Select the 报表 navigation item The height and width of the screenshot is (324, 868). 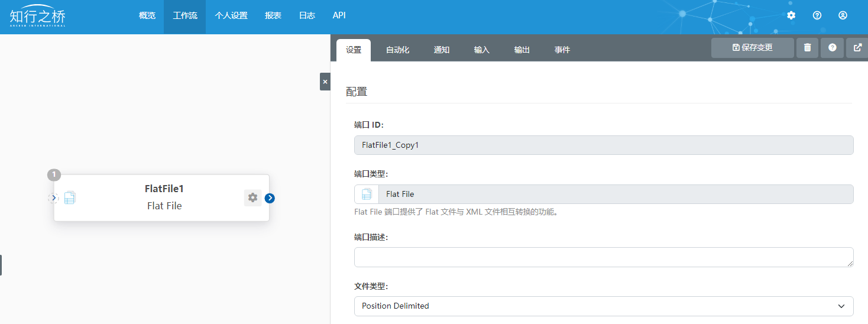click(273, 16)
